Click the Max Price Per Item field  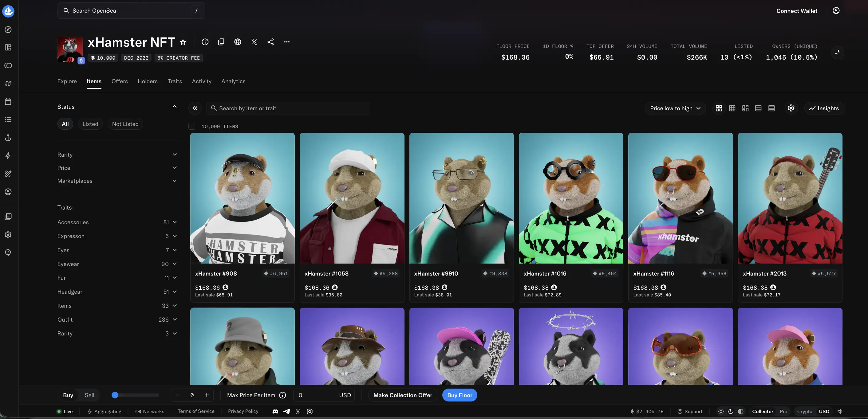(x=323, y=395)
